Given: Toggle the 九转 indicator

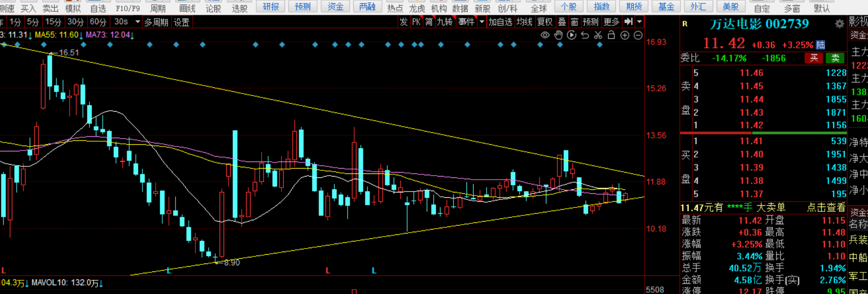Looking at the screenshot, I should tap(445, 22).
